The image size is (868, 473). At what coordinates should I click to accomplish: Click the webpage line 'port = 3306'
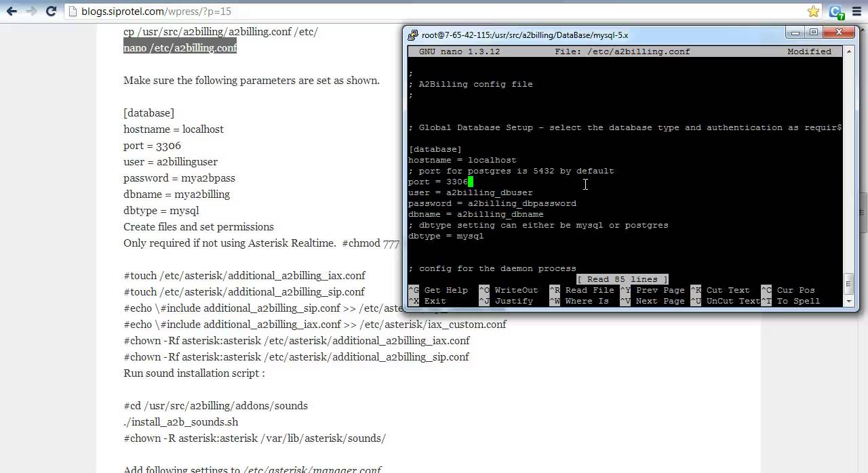point(152,145)
